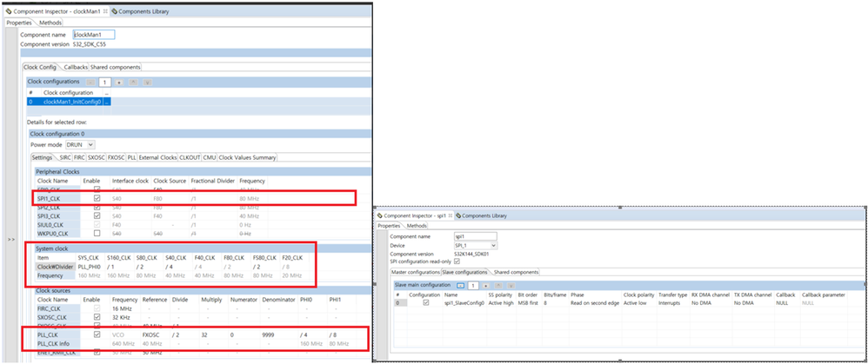
Task: Open the PLL tab
Action: [x=131, y=157]
